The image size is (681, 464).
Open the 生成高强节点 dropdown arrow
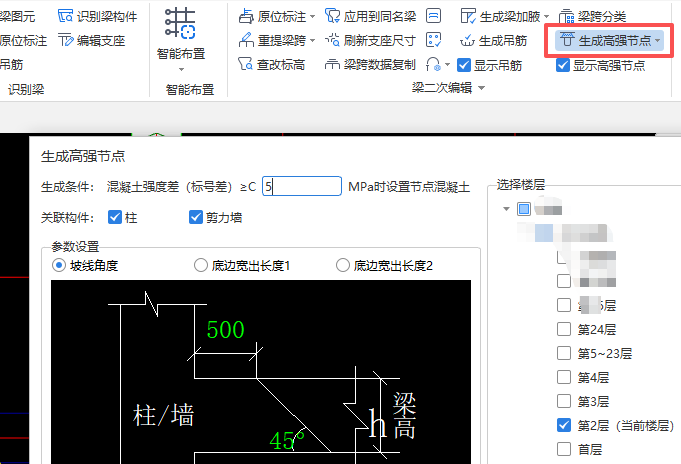(x=658, y=41)
